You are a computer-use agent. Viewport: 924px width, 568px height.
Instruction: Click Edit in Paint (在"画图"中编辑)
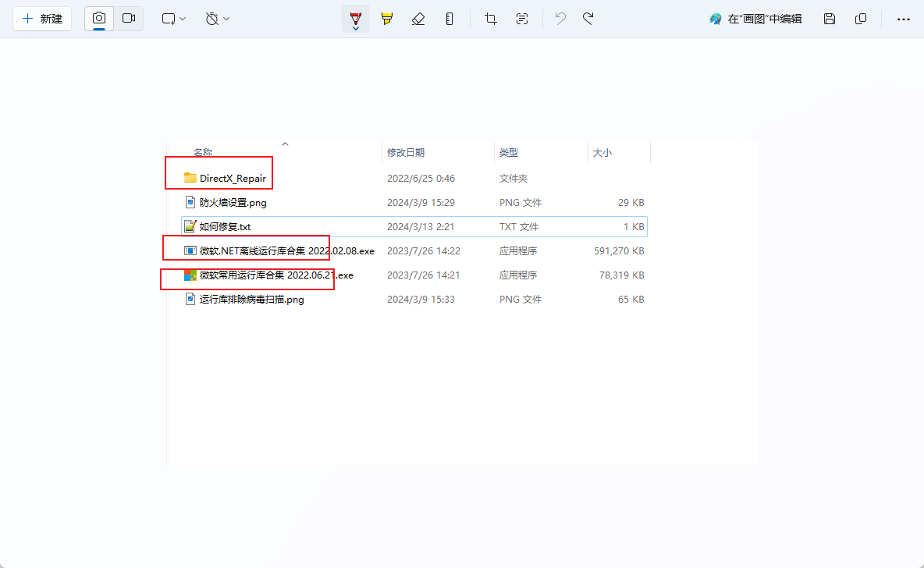click(756, 19)
